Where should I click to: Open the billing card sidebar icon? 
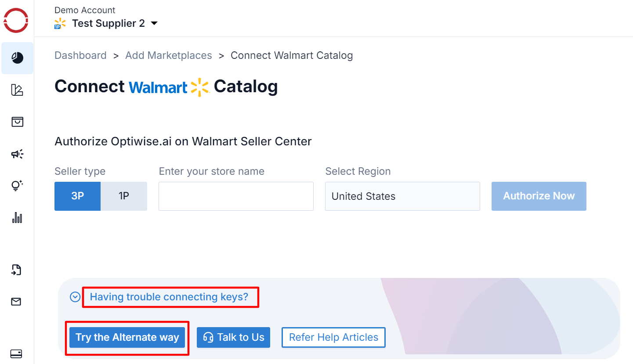point(16,354)
